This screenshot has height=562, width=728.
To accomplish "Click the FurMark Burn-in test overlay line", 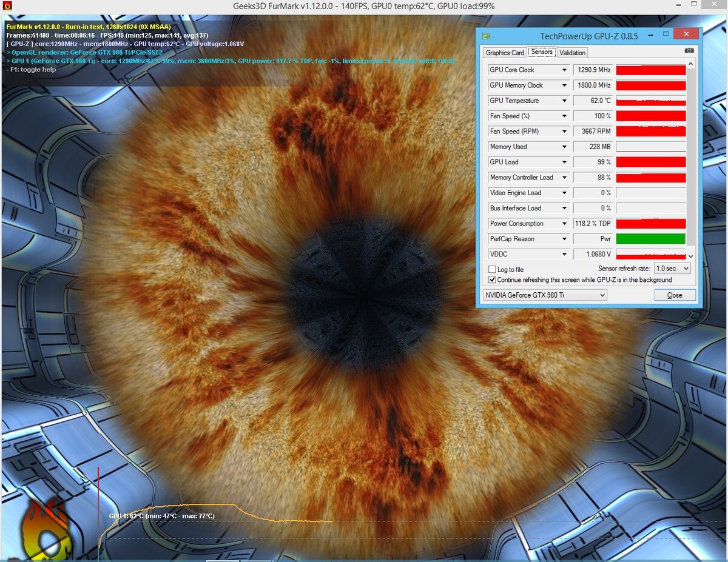I will [x=88, y=27].
